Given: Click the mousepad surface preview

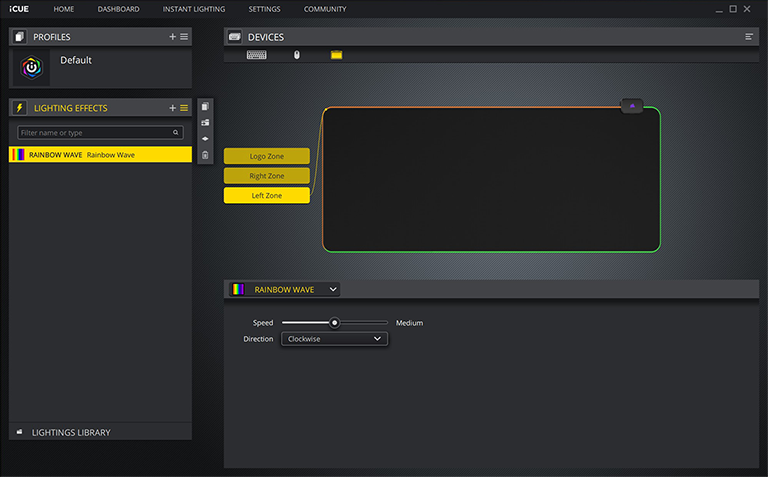Looking at the screenshot, I should [491, 179].
